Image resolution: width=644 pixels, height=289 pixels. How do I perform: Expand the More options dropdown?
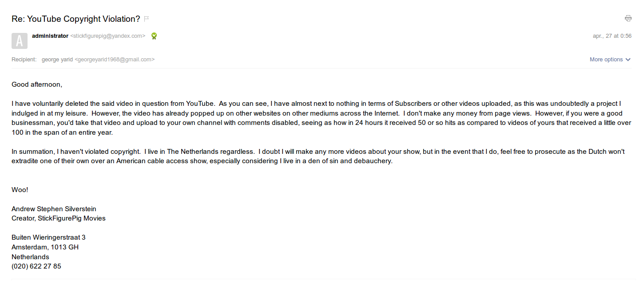pos(610,60)
